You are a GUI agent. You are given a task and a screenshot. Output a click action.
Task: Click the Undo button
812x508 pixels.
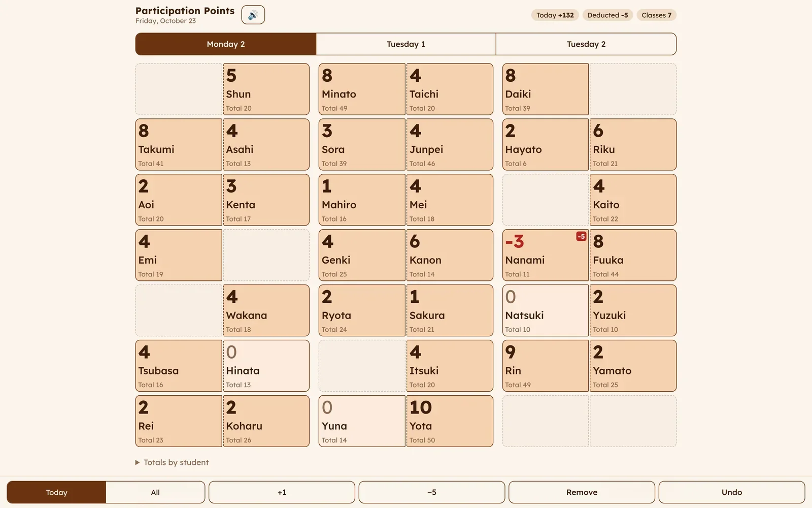732,492
